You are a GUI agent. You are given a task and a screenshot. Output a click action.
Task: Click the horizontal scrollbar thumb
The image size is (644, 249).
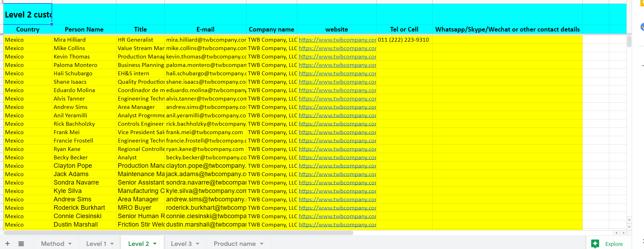tap(178, 233)
